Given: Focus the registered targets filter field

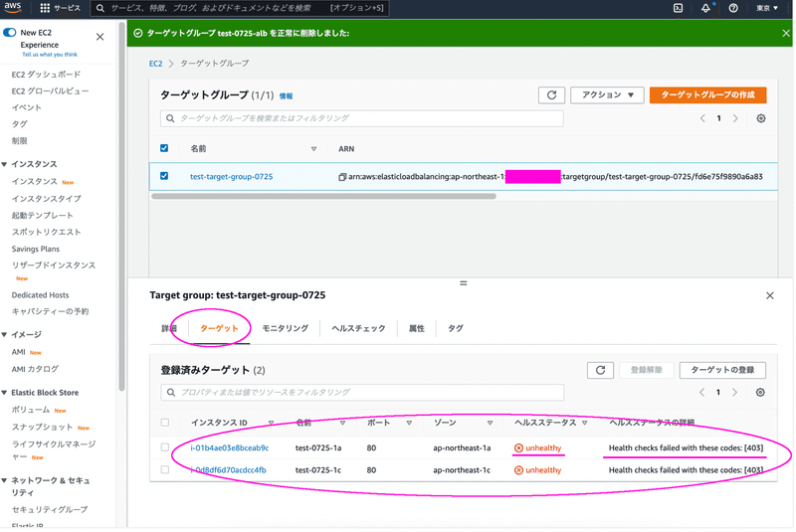Looking at the screenshot, I should 362,393.
